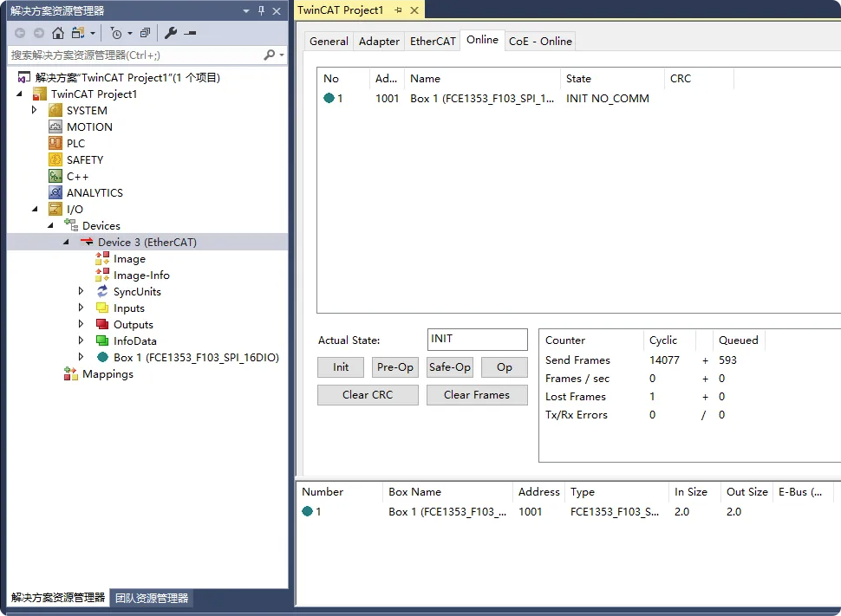Screen dimensions: 841x616
Task: Open the EtherCAT tab
Action: tap(433, 42)
